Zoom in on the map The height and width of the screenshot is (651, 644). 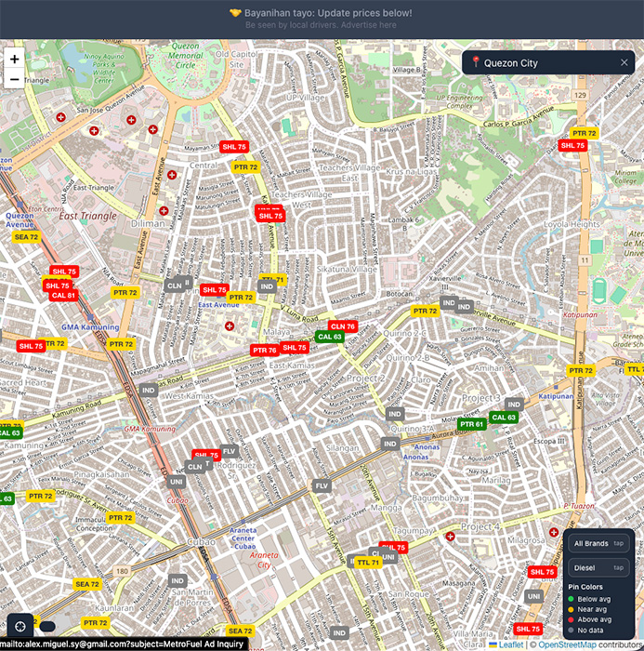click(14, 59)
